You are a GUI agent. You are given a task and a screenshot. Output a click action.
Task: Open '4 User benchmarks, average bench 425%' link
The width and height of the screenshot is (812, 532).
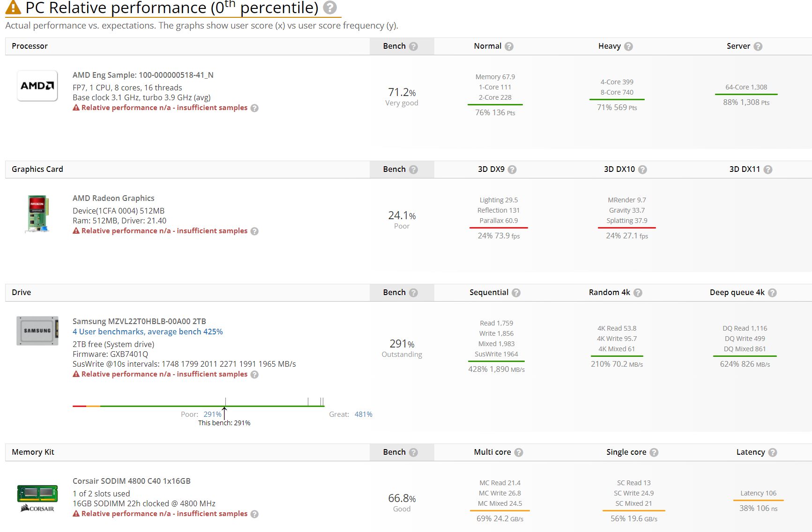(x=148, y=332)
